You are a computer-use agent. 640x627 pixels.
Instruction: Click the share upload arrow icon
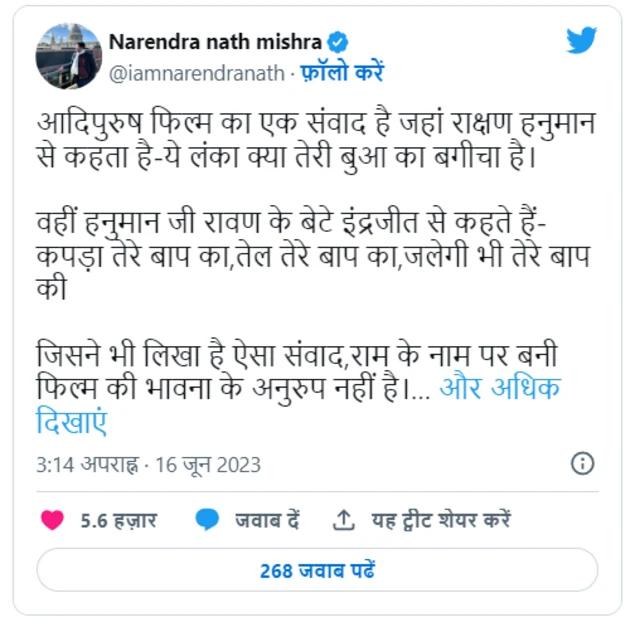[x=344, y=520]
